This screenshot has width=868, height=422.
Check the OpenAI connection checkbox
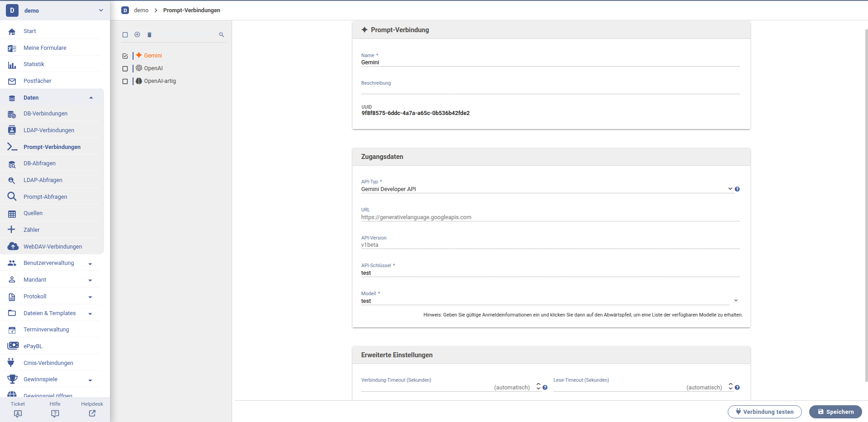pyautogui.click(x=125, y=69)
